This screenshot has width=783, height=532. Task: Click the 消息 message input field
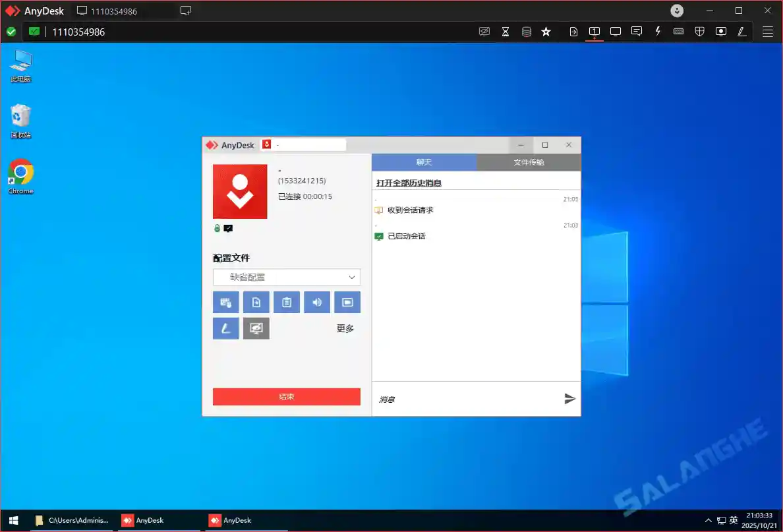click(461, 399)
